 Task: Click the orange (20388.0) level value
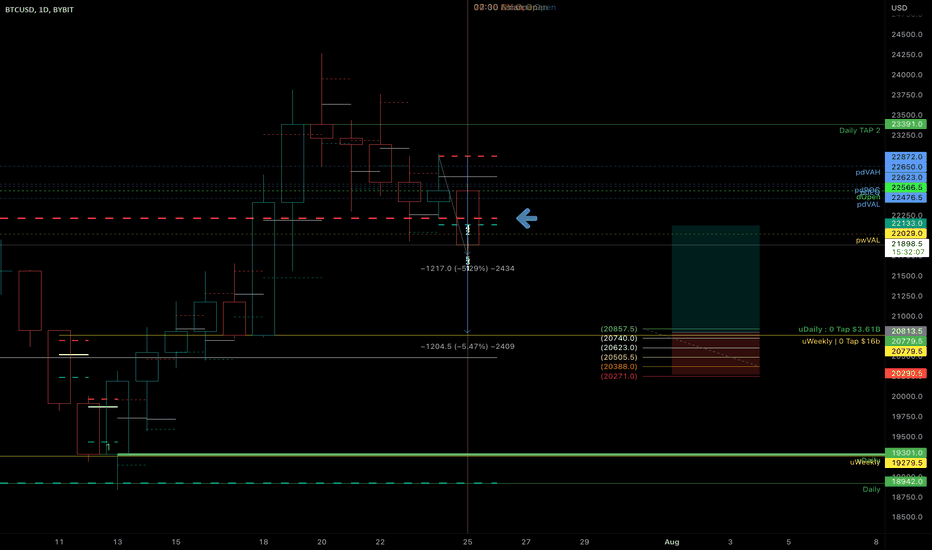click(619, 367)
